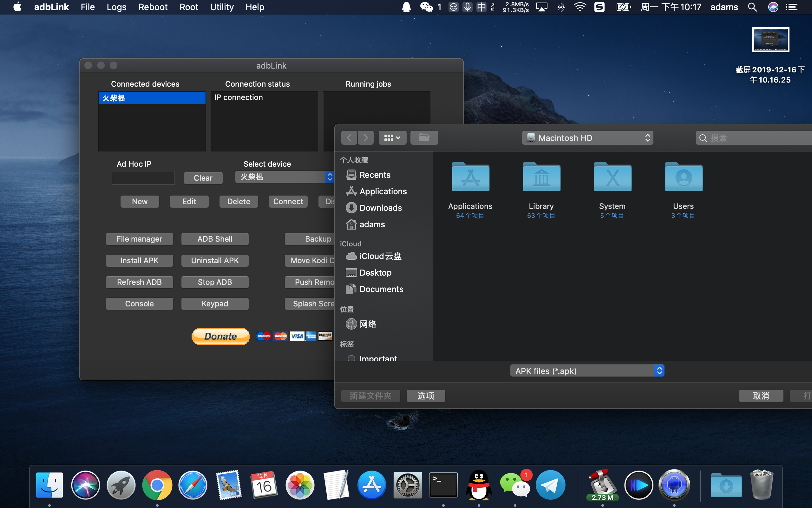Click the Delete device button

[x=239, y=201]
